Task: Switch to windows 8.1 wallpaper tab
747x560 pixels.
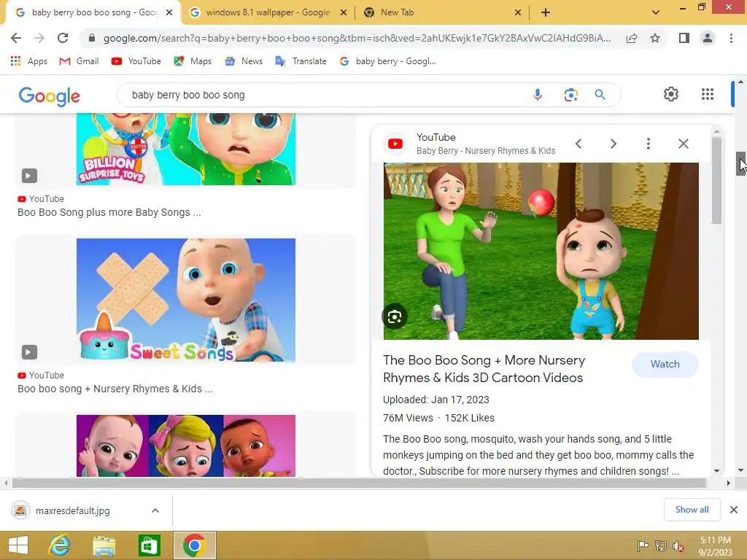Action: 267,12
